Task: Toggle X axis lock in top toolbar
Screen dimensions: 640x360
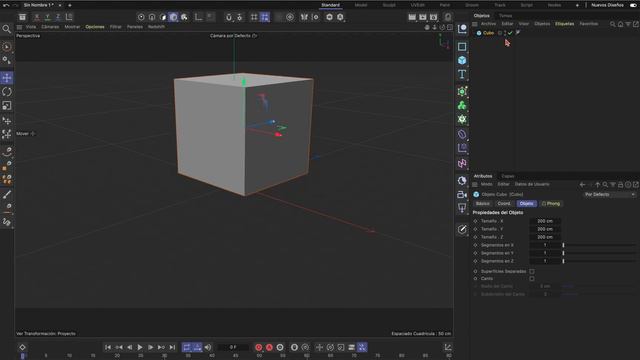Action: [37, 17]
